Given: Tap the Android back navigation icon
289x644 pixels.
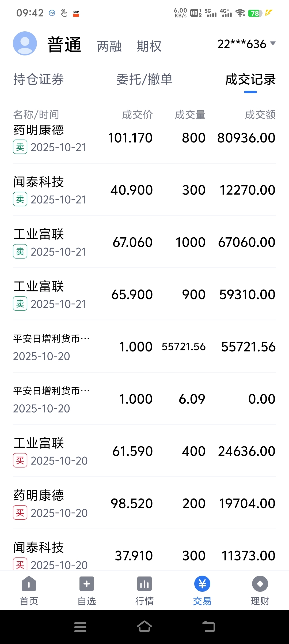Looking at the screenshot, I should (x=209, y=626).
